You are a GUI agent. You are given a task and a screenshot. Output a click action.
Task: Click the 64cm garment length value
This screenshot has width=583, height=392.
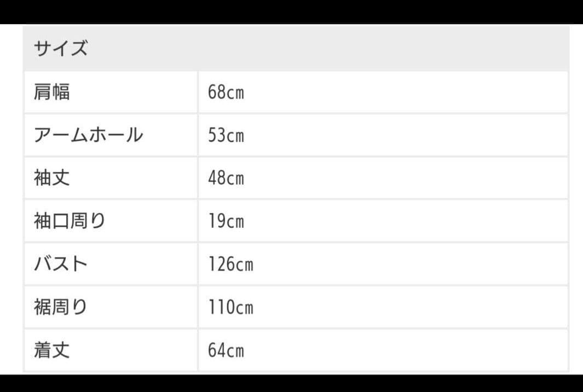[x=226, y=350]
